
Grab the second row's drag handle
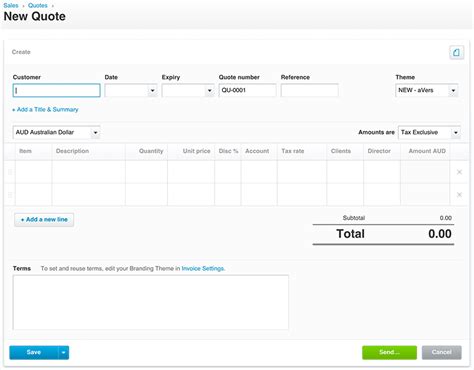[10, 195]
